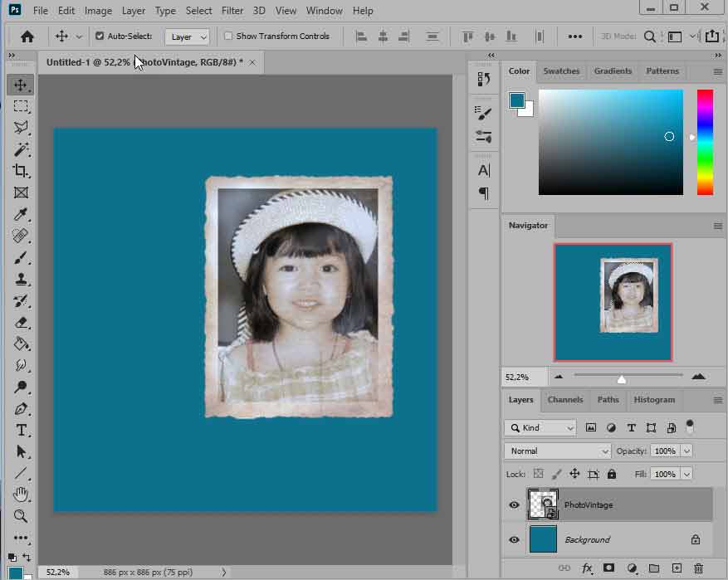Pick the Magic Wand tool
The image size is (728, 580).
21,149
